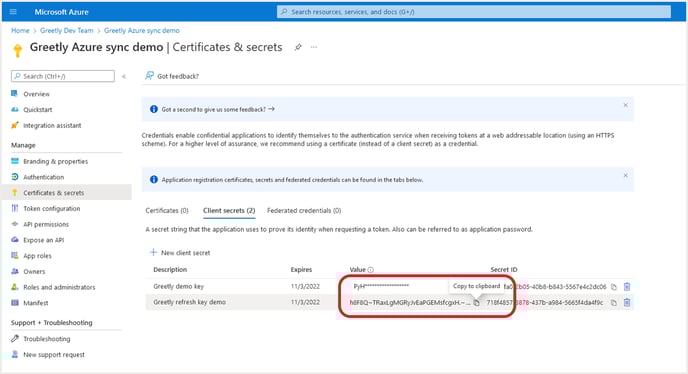The width and height of the screenshot is (688, 374).
Task: Delete the Greetly refresh key demo secret
Action: tap(627, 302)
